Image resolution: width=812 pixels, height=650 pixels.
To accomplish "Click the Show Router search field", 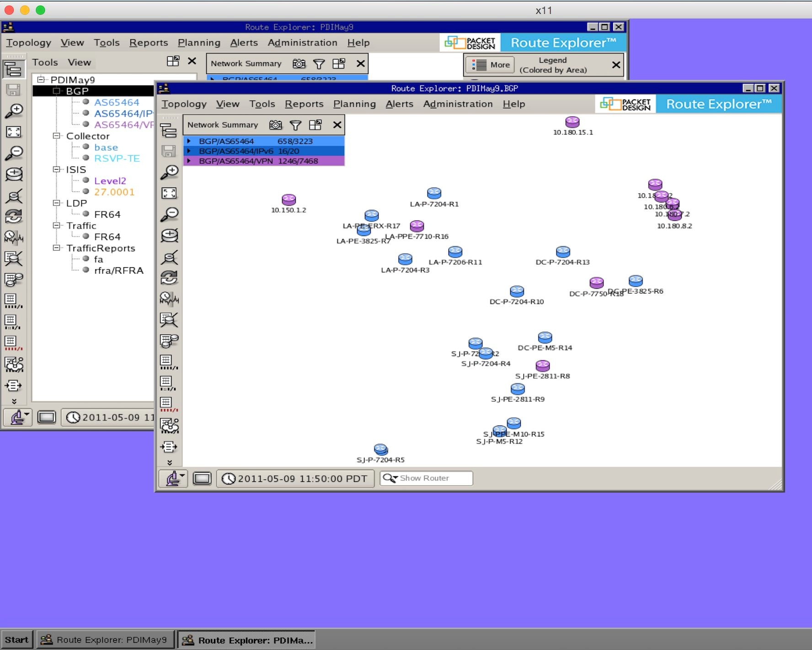I will click(426, 478).
